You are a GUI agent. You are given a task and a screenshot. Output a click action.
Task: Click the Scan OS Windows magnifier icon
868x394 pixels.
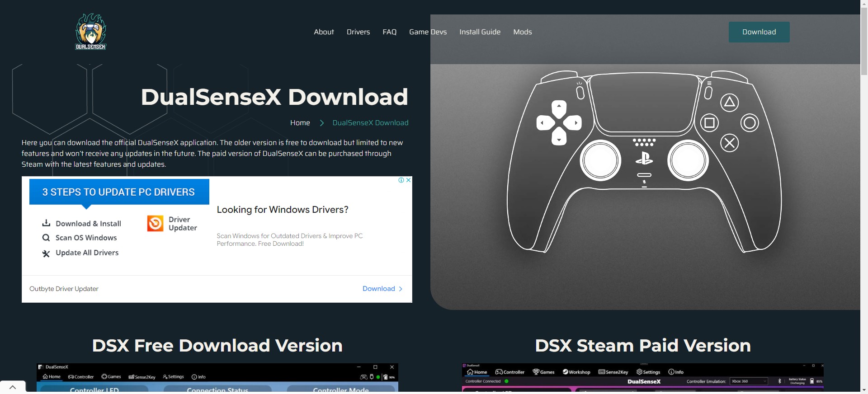click(46, 238)
